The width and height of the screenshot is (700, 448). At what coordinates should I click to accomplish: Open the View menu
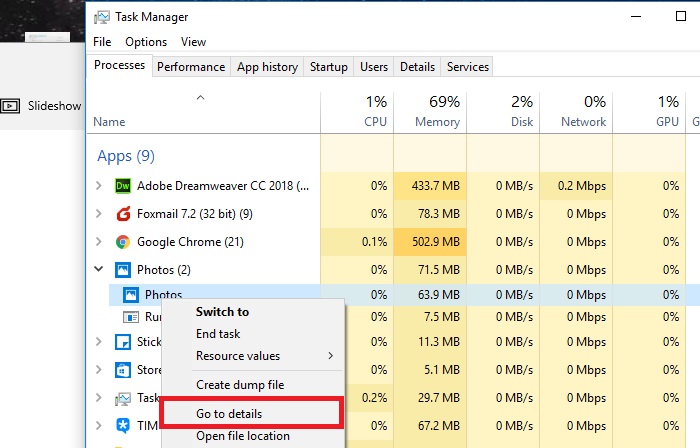click(193, 42)
